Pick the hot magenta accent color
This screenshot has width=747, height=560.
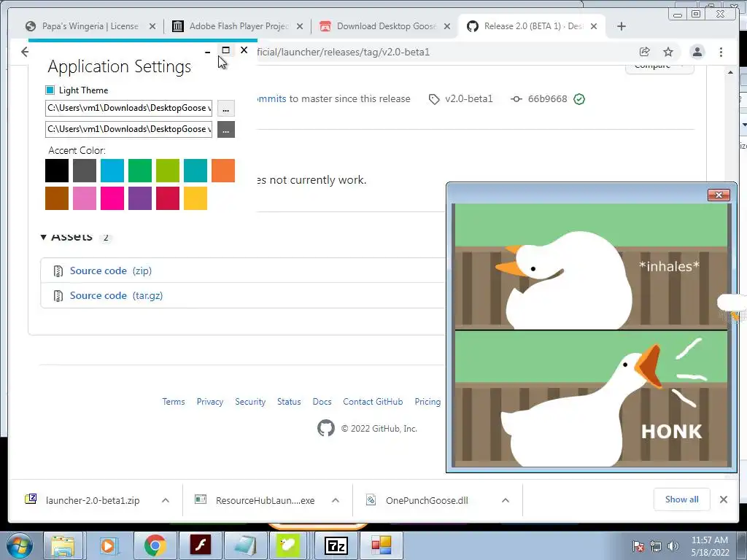[112, 198]
